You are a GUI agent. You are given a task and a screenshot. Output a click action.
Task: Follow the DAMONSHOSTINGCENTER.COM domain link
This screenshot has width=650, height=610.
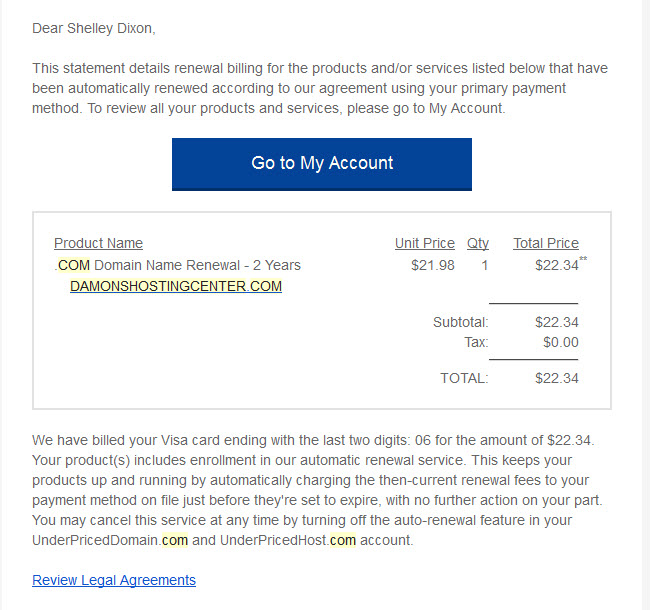point(176,286)
